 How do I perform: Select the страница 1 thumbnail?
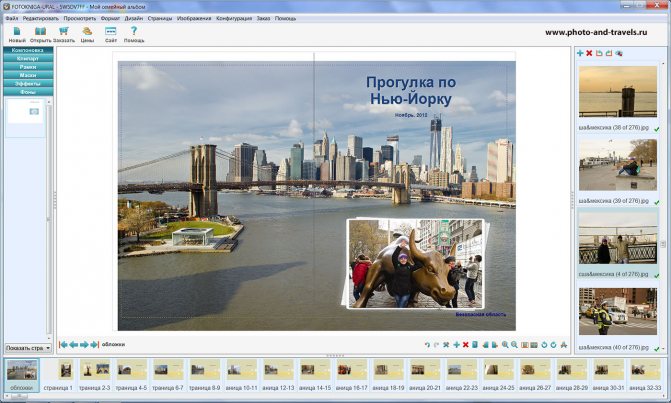(x=59, y=375)
